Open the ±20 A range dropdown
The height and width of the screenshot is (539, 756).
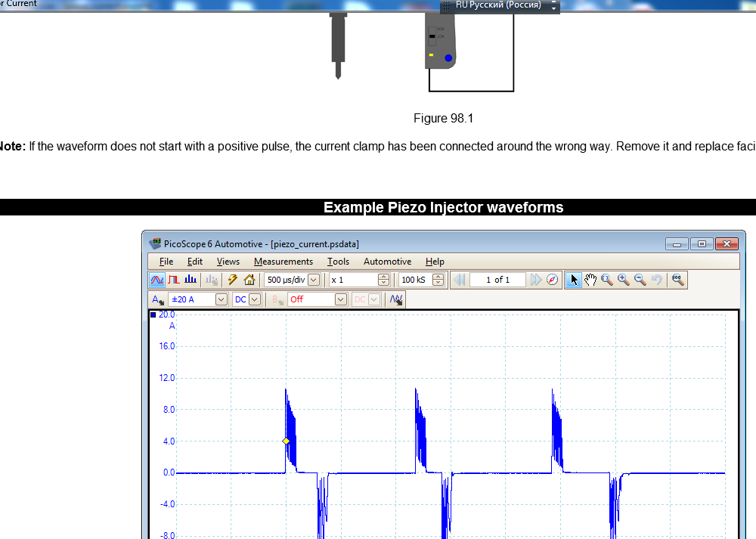(x=221, y=299)
